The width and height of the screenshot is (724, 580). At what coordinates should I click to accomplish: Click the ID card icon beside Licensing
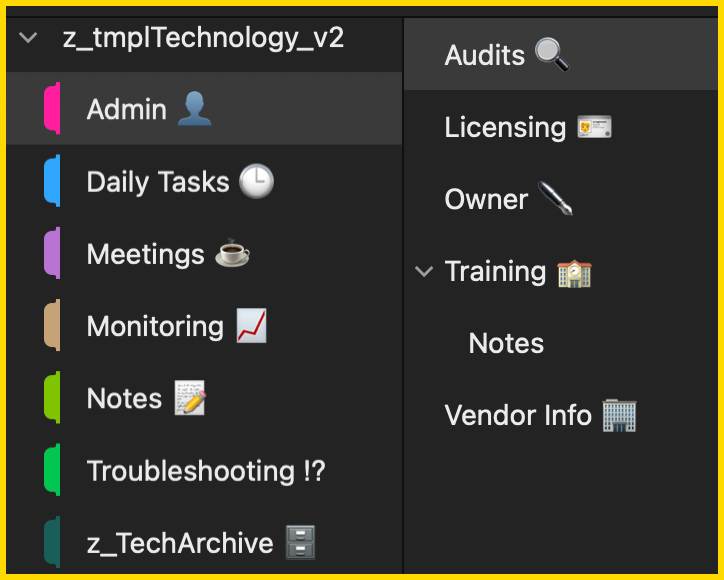coord(595,127)
